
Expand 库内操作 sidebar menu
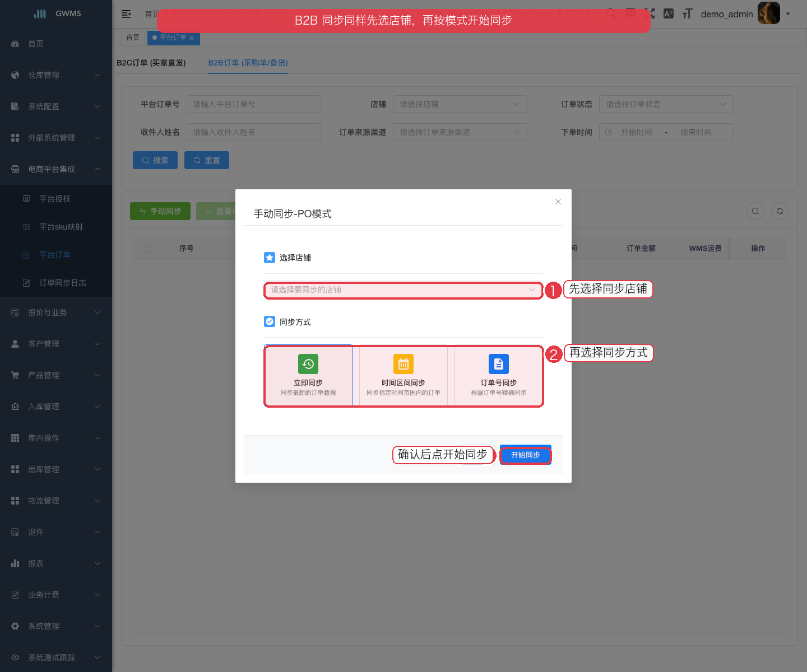(x=56, y=438)
